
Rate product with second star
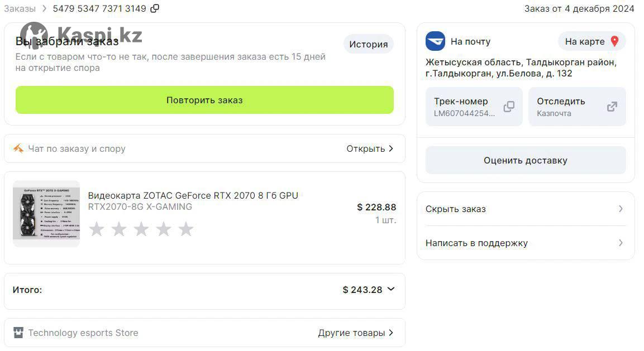119,229
